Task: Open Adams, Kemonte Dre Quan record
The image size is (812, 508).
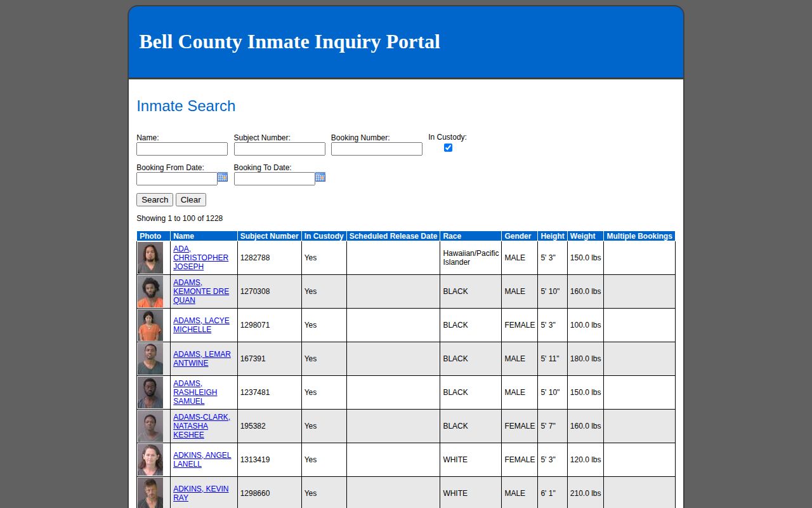Action: [x=201, y=291]
